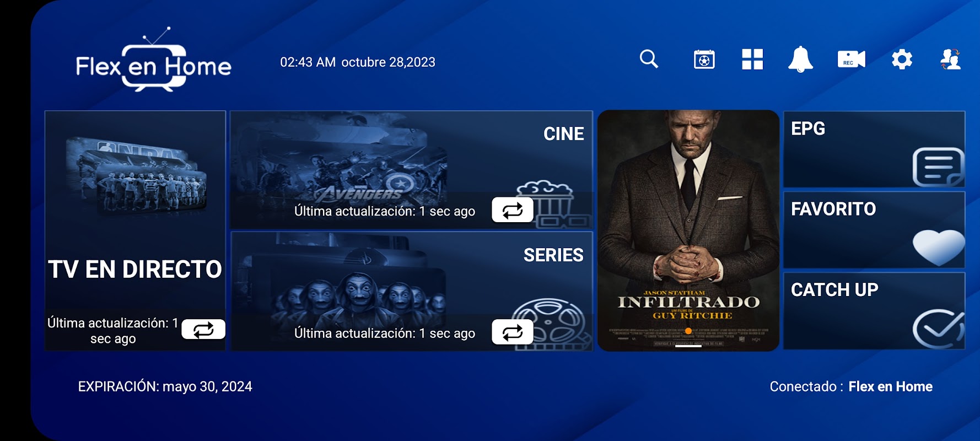Screen dimensions: 980x441
Task: Refresh the CINE content list
Action: [512, 210]
